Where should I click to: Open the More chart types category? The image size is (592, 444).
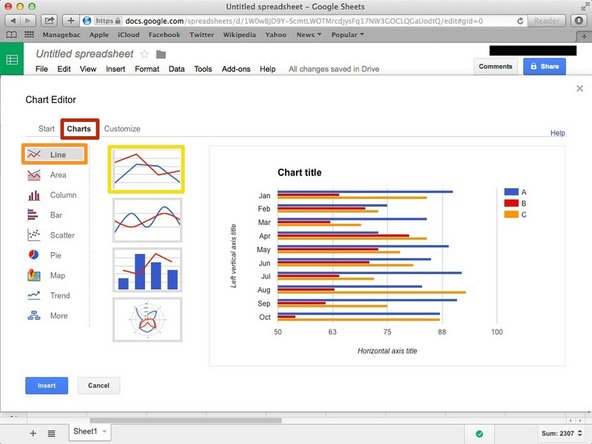pyautogui.click(x=48, y=316)
